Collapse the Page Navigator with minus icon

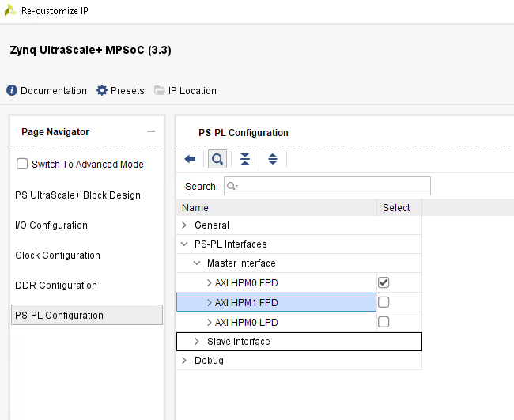coord(151,131)
